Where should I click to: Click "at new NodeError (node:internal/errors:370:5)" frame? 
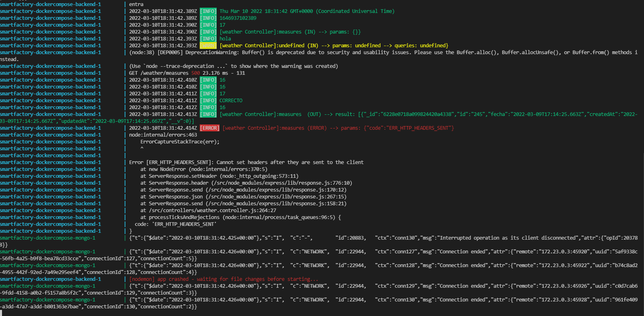point(204,169)
